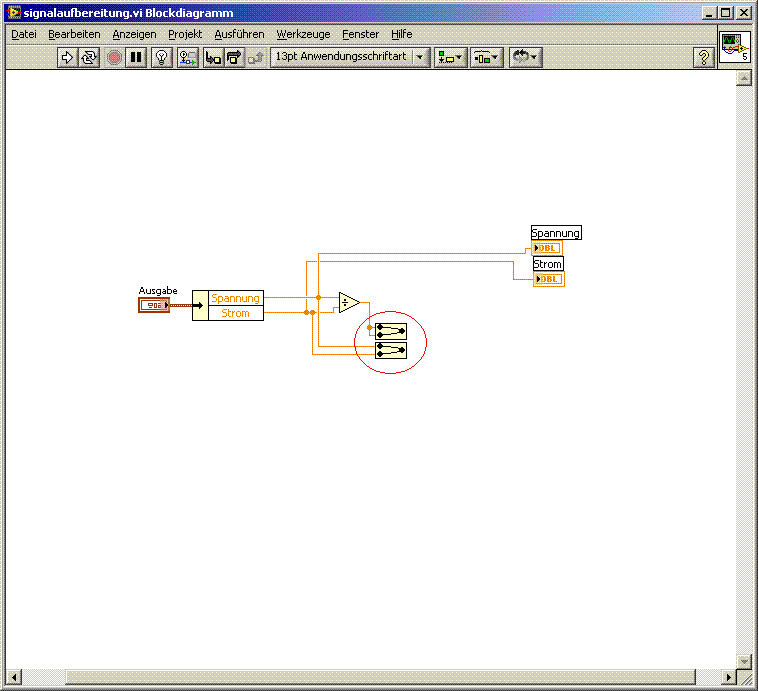Viewport: 758px width, 691px height.
Task: Select the Spannung DBL indicator terminal
Action: coord(548,248)
